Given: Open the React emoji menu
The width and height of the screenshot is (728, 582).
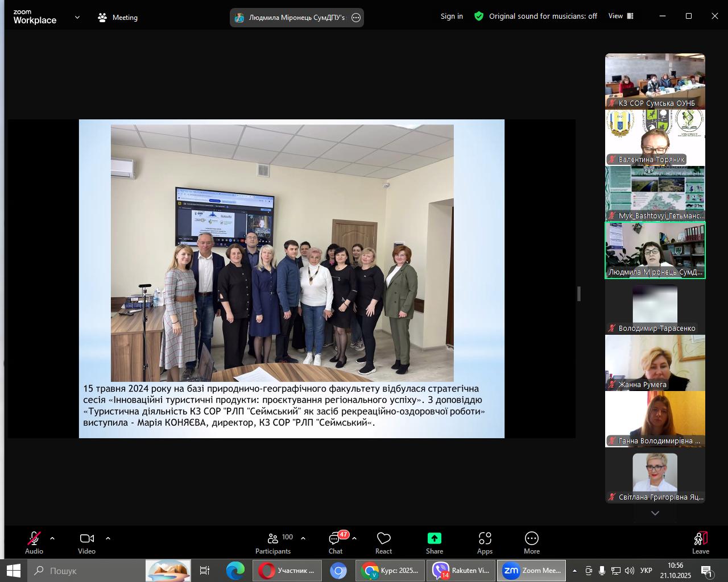Looking at the screenshot, I should coord(383,543).
